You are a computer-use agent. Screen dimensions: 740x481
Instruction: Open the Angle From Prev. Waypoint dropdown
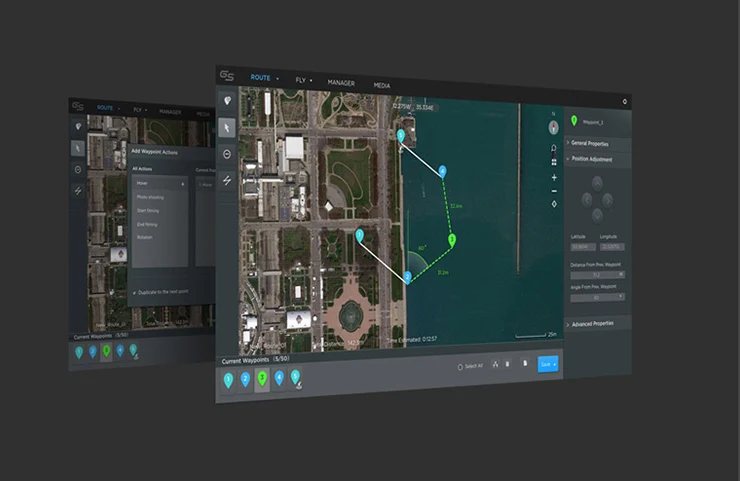tap(597, 297)
